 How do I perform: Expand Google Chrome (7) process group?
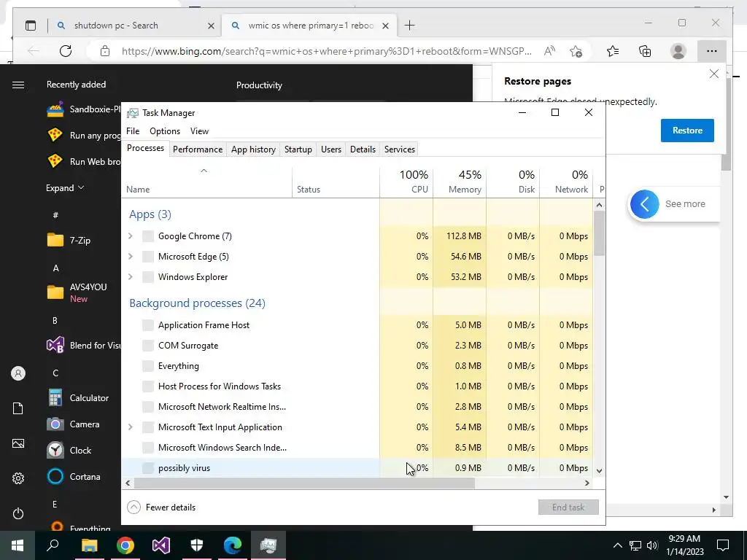131,236
